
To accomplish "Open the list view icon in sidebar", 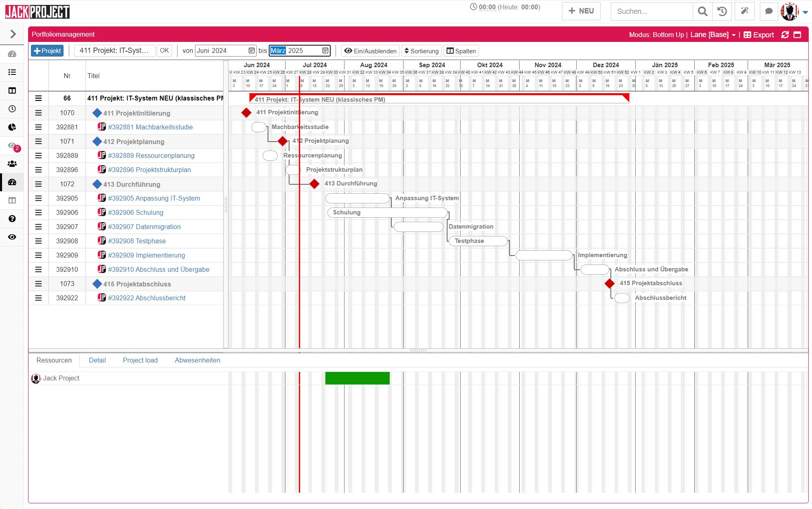I will (x=12, y=72).
